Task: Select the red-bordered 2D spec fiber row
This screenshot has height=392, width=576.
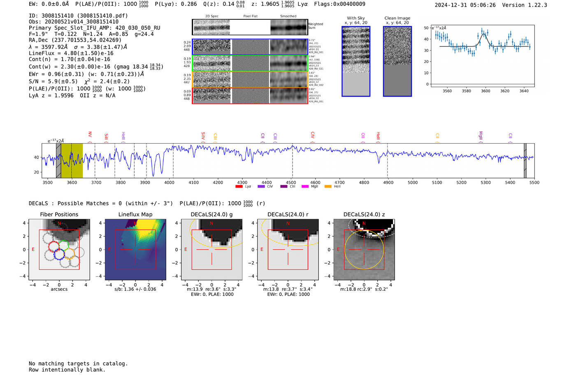Action: 250,95
